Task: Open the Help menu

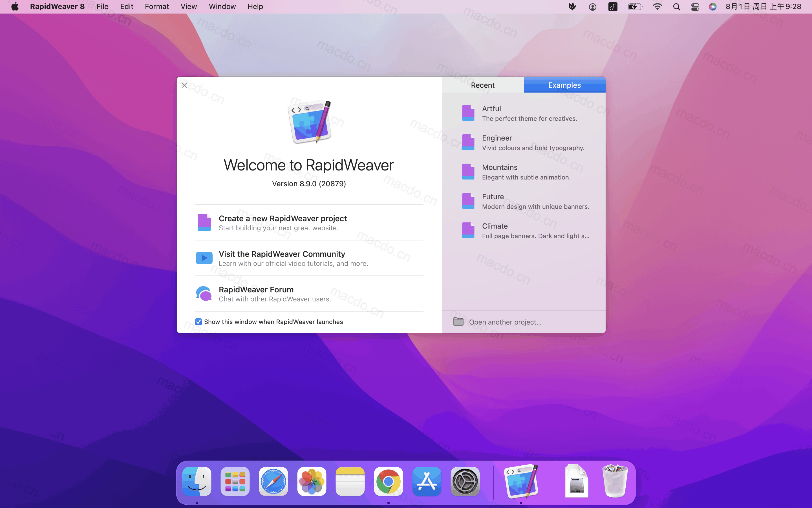Action: [x=255, y=6]
